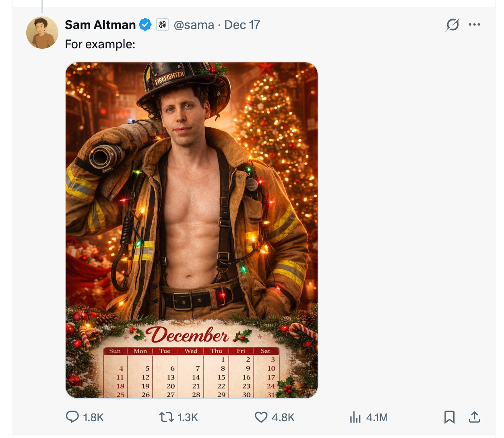This screenshot has width=504, height=438.
Task: Click the 1.3K reposts count
Action: pyautogui.click(x=188, y=417)
